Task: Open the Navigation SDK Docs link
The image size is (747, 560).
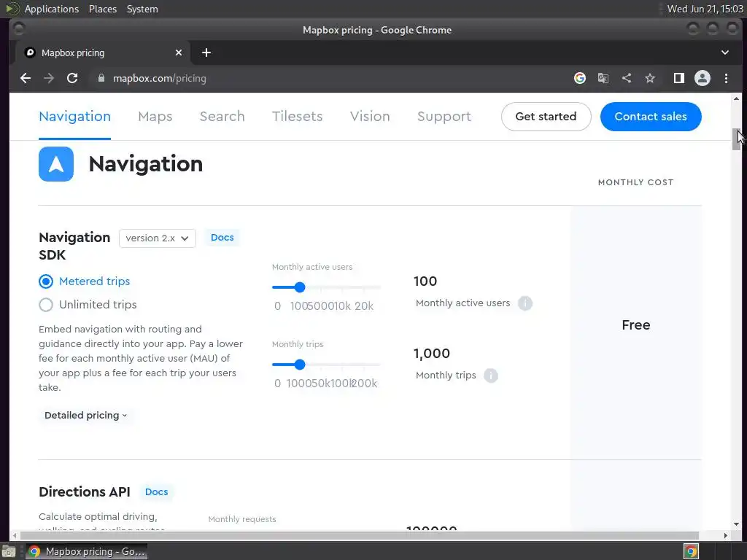Action: pyautogui.click(x=222, y=238)
